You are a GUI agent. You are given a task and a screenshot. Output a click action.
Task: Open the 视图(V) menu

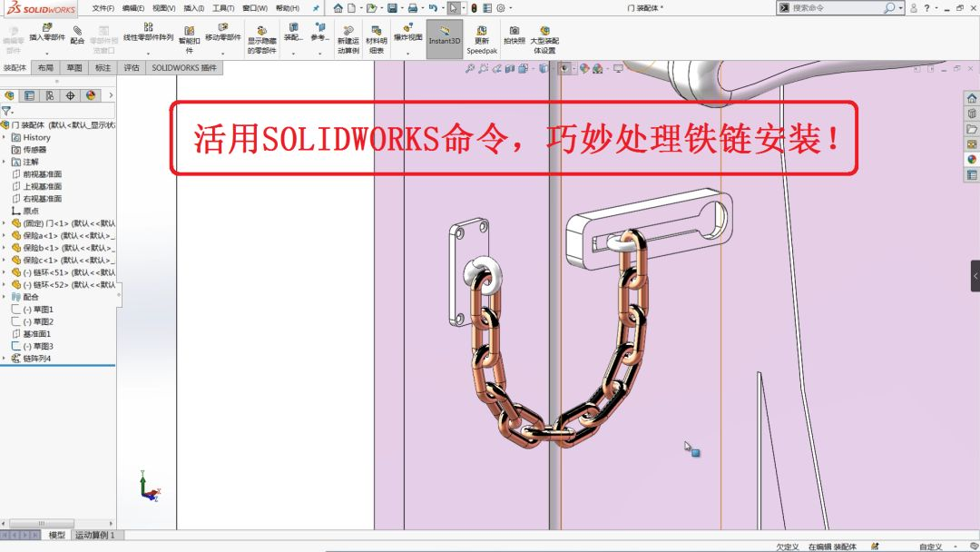click(163, 8)
